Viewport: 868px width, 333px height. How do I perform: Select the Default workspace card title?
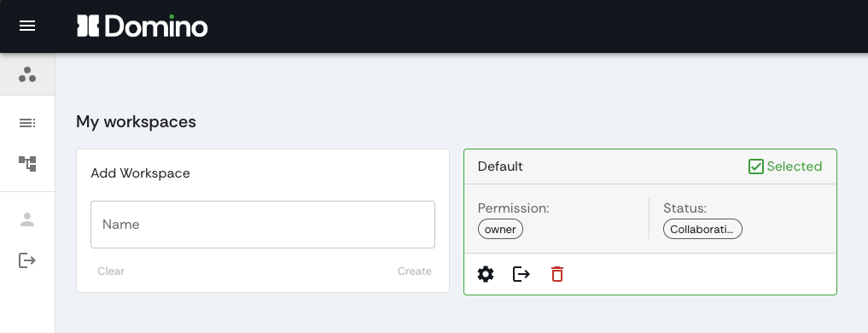[500, 166]
